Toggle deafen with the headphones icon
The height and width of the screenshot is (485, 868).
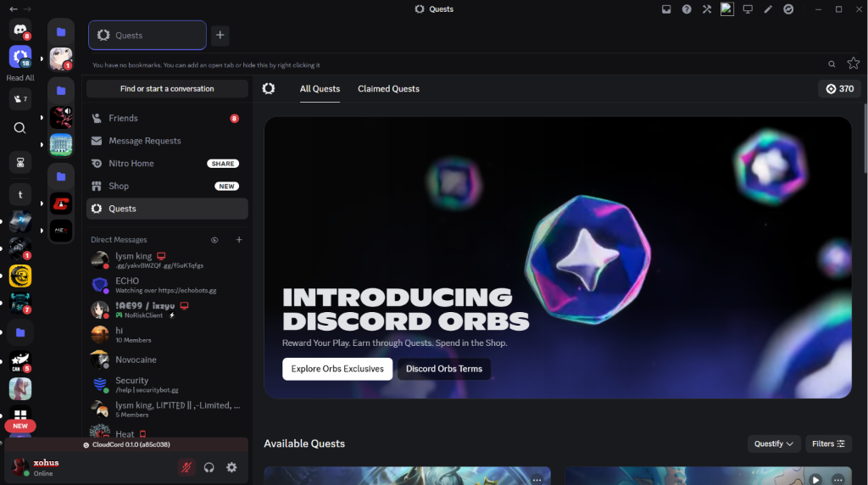point(209,467)
